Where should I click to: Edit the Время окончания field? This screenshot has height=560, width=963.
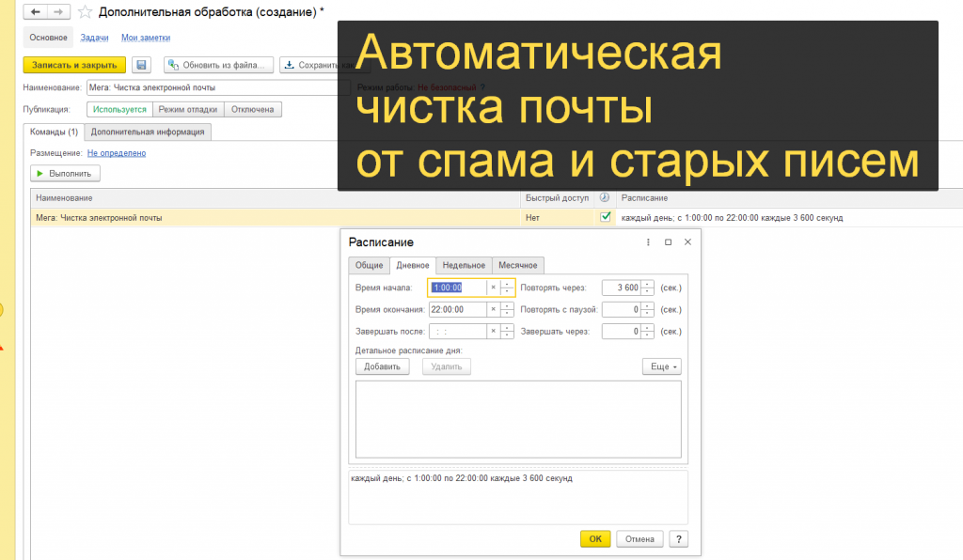[457, 310]
